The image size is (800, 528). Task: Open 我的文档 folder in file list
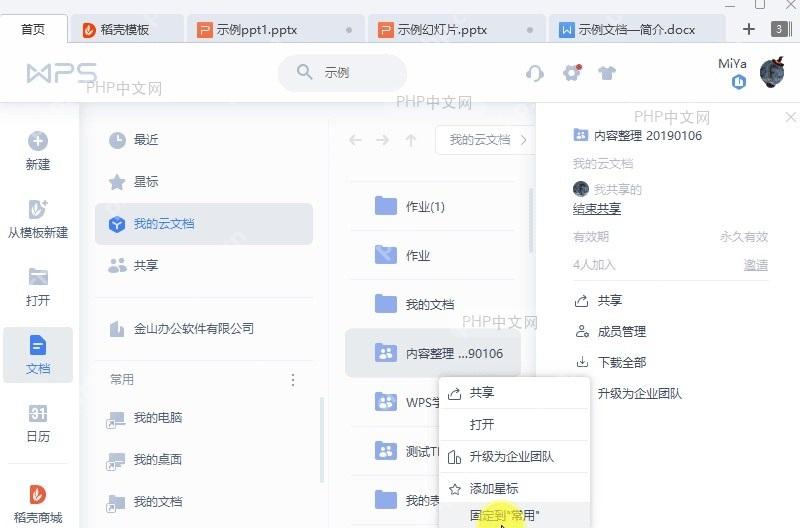click(433, 305)
